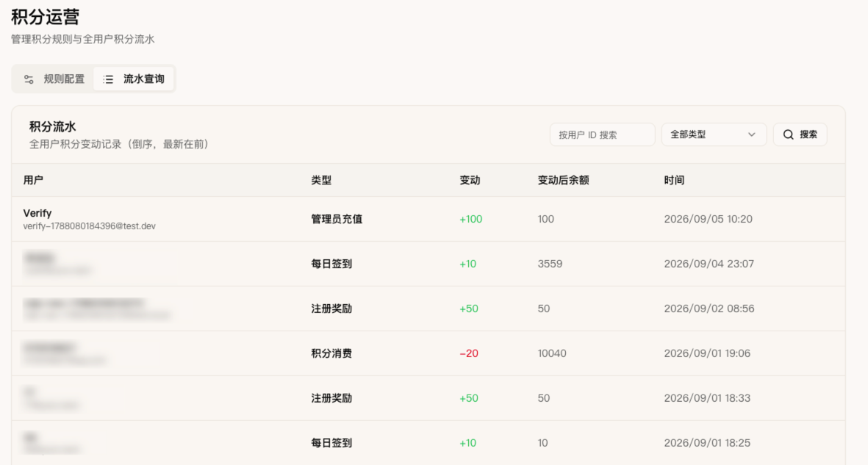The image size is (868, 465).
Task: Open the 规则配置 tab
Action: tap(54, 79)
